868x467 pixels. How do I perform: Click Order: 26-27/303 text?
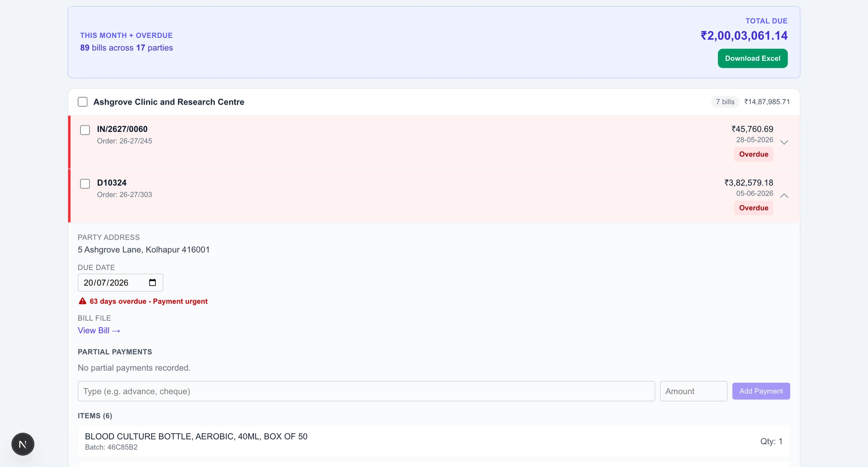coord(125,195)
